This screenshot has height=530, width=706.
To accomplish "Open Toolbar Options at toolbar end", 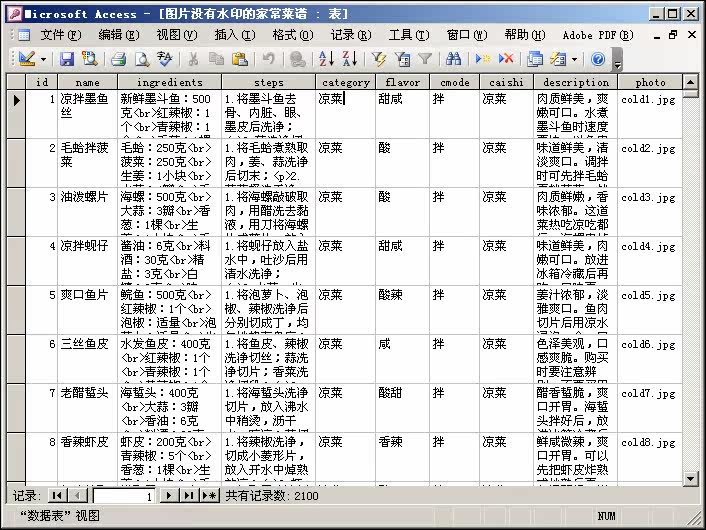I will [x=617, y=60].
